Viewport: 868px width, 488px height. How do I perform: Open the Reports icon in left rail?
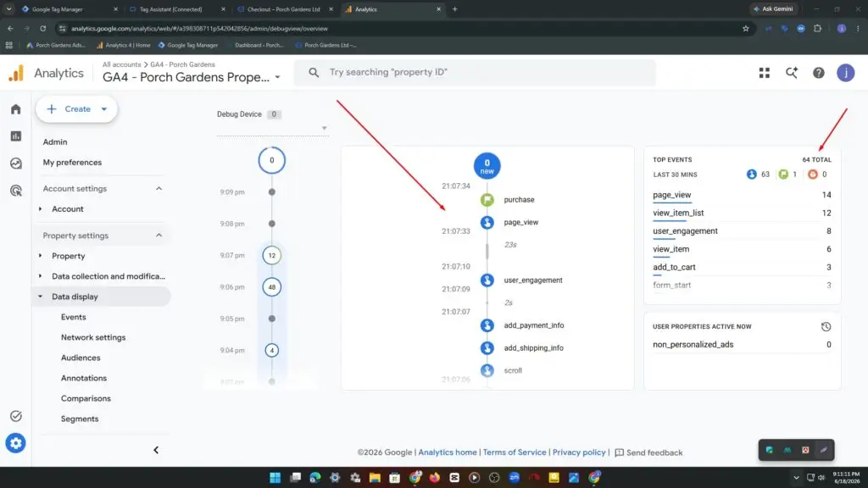click(15, 136)
